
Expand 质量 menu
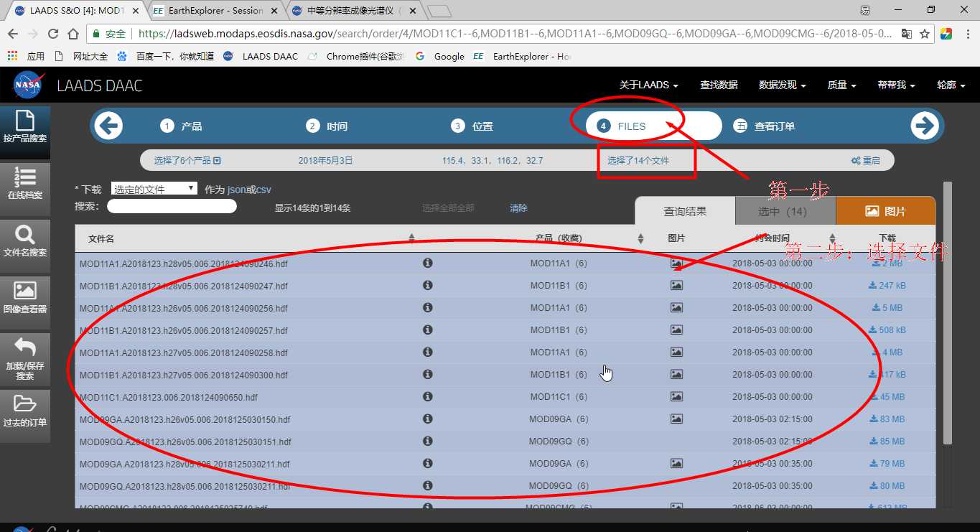[842, 85]
